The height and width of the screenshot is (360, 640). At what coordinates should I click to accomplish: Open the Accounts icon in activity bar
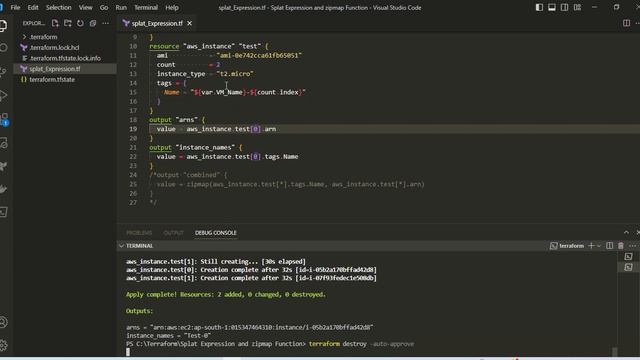pos(3,322)
